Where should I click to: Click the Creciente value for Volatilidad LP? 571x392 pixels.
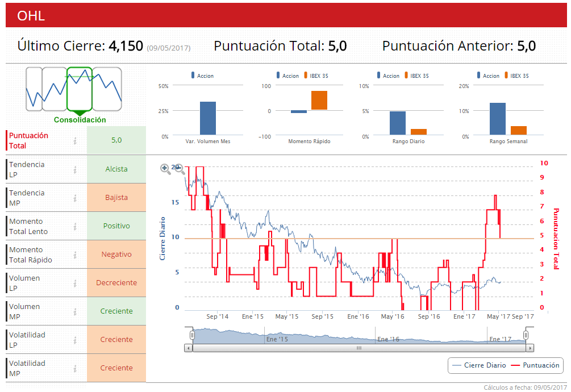tap(116, 340)
